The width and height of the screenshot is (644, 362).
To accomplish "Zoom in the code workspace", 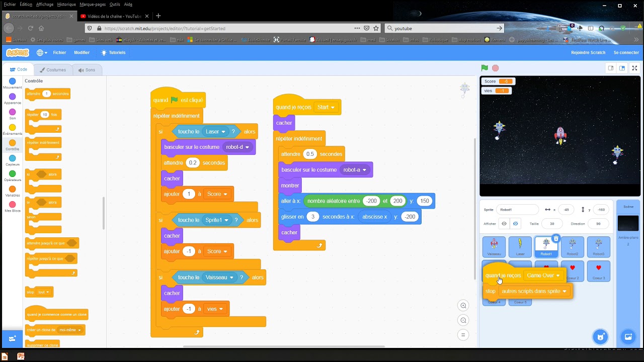I will pyautogui.click(x=463, y=306).
